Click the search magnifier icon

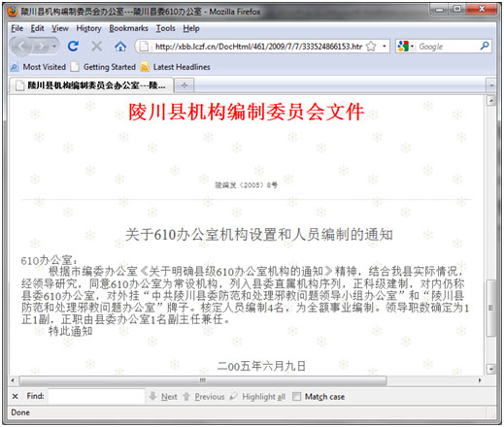[x=485, y=46]
